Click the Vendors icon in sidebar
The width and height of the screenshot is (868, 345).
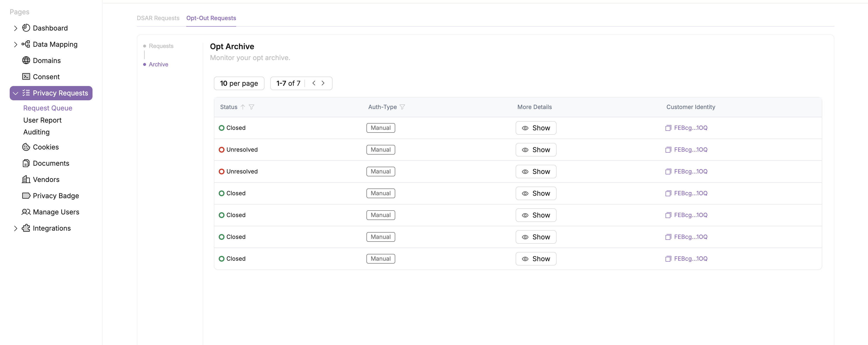tap(25, 180)
